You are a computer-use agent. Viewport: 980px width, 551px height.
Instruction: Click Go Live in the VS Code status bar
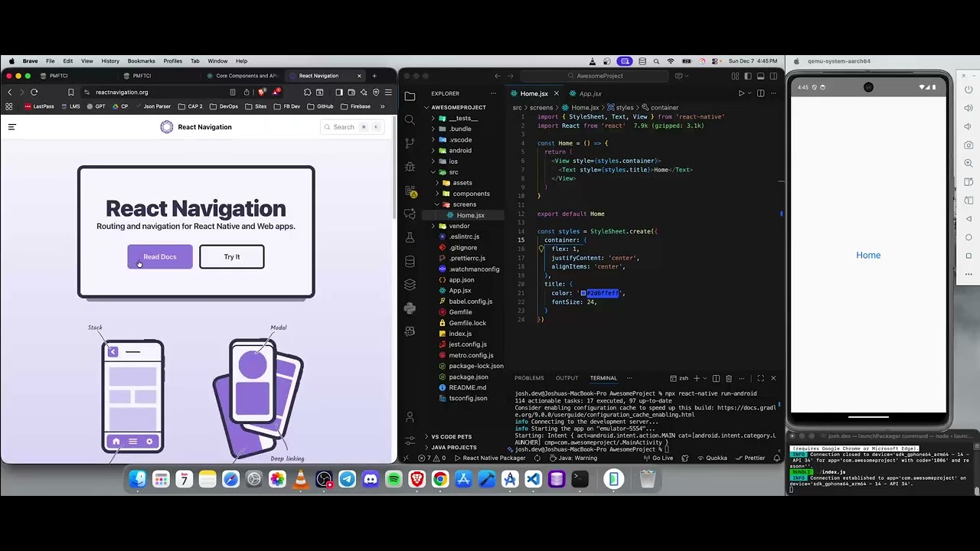pos(658,458)
